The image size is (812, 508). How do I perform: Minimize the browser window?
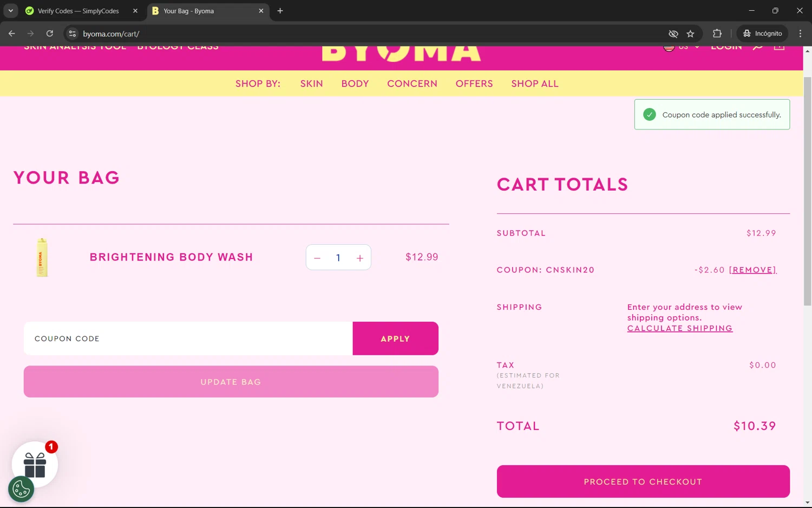click(751, 11)
